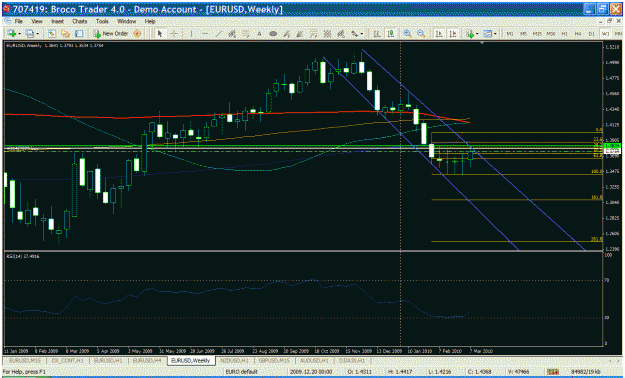625x378 pixels.
Task: Select the Fibonacci Retracement tool
Action: 246,34
